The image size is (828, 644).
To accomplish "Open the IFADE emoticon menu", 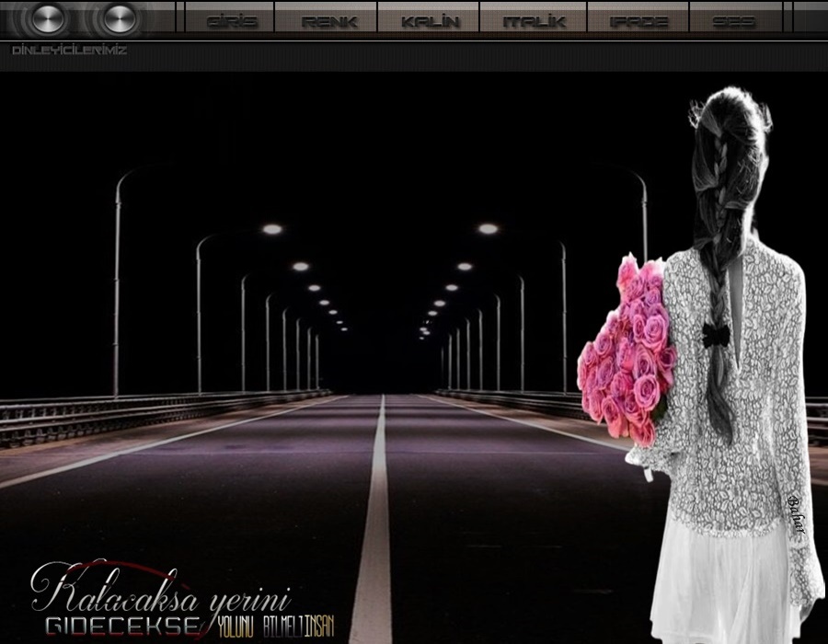I will click(638, 21).
